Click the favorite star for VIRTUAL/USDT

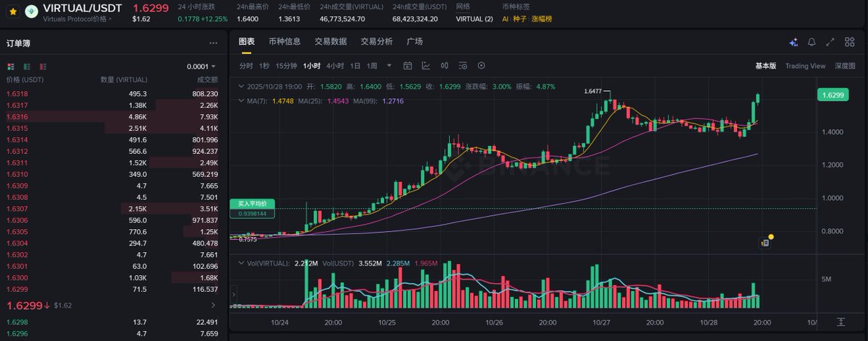12,12
